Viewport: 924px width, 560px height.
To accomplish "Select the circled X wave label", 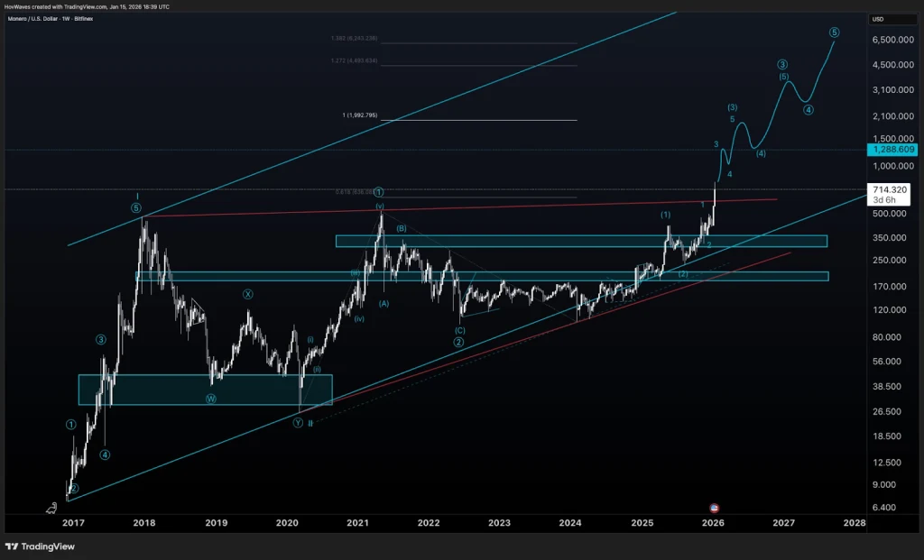I will tap(248, 294).
